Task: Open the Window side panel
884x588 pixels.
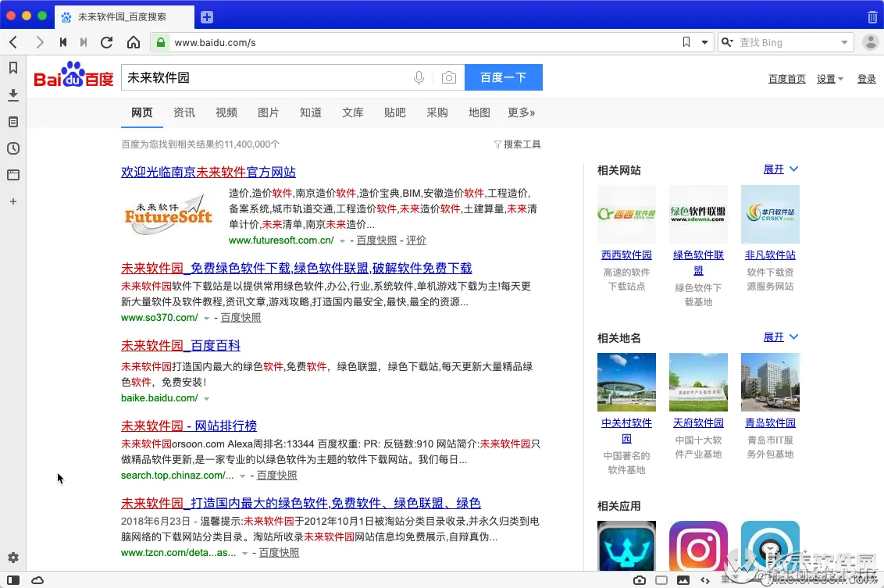Action: (13, 175)
